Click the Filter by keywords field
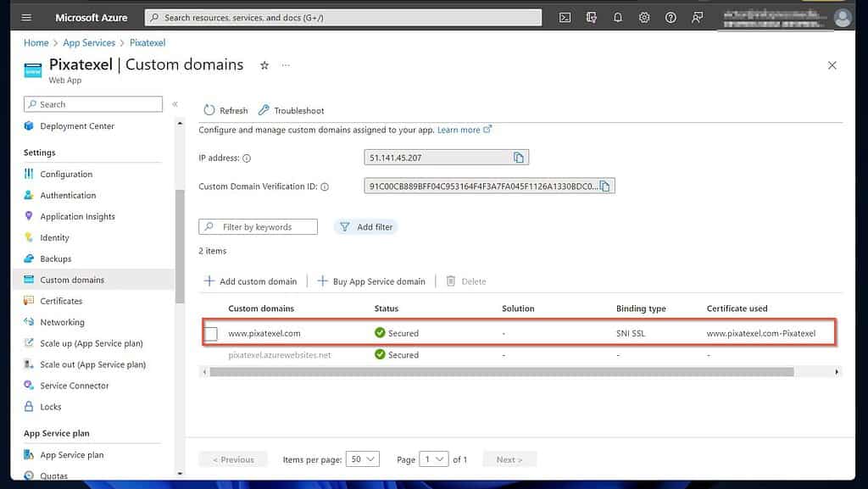Screen dimensions: 868x489 [x=258, y=227]
